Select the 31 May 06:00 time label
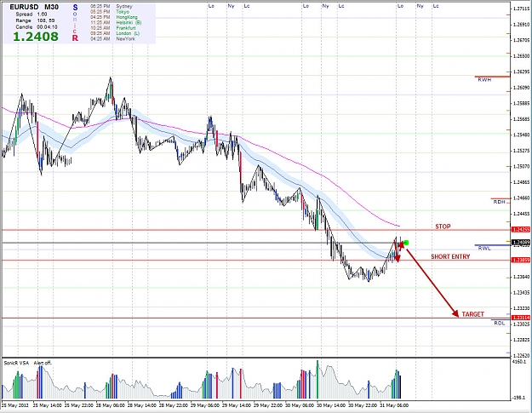 (394, 405)
